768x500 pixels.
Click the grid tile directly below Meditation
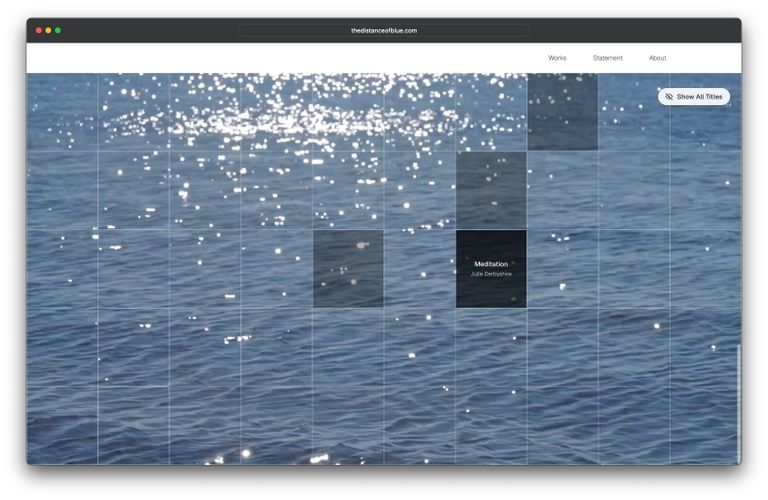(491, 347)
